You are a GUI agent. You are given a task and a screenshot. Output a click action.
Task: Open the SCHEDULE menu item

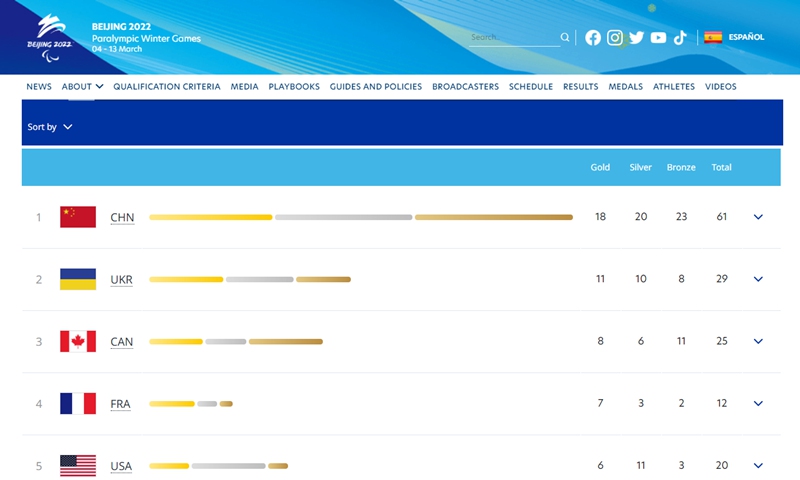[530, 87]
